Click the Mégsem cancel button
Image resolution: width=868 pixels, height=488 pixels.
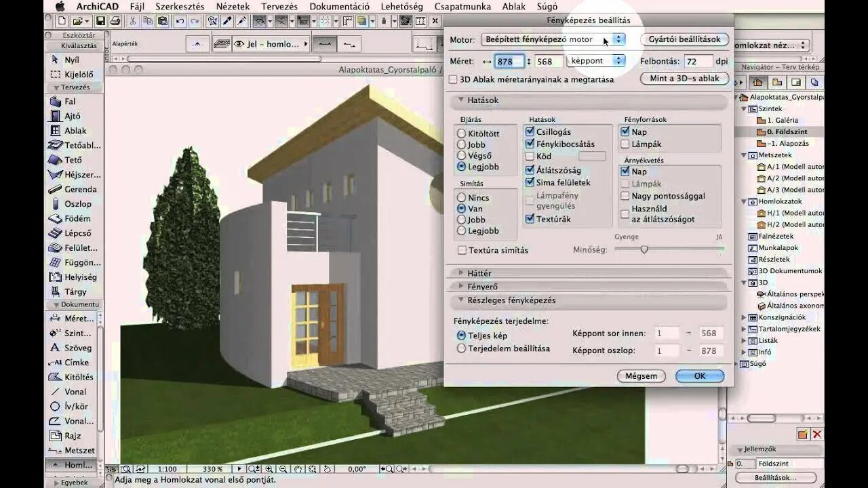(642, 375)
